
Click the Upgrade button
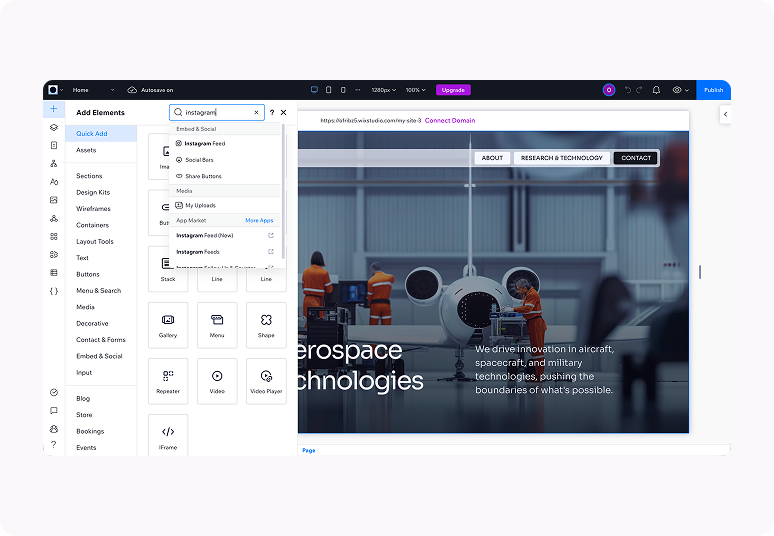click(453, 90)
